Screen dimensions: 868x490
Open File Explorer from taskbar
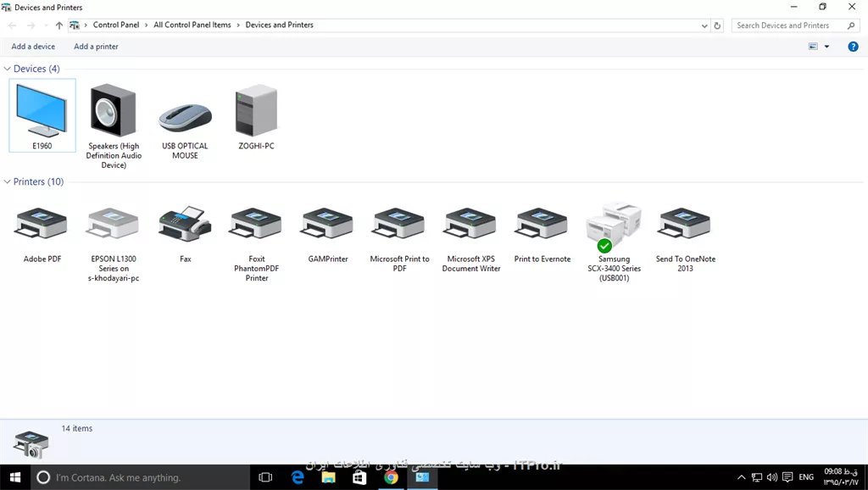click(x=328, y=477)
